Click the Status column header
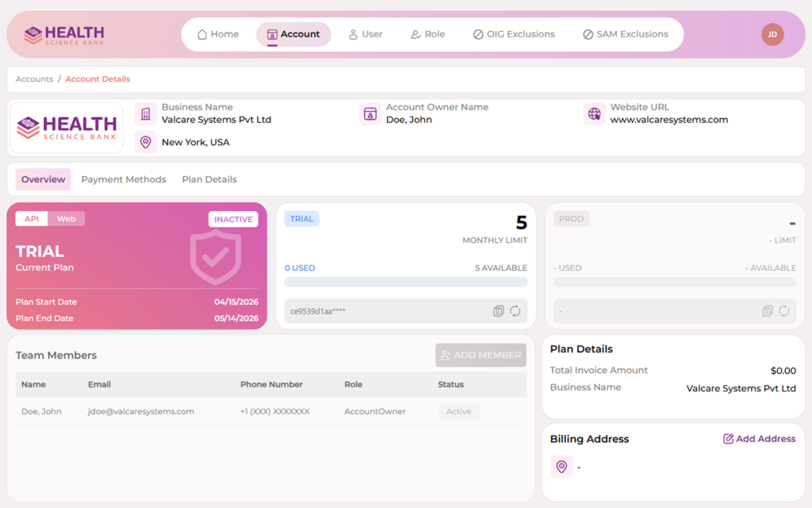 tap(450, 384)
